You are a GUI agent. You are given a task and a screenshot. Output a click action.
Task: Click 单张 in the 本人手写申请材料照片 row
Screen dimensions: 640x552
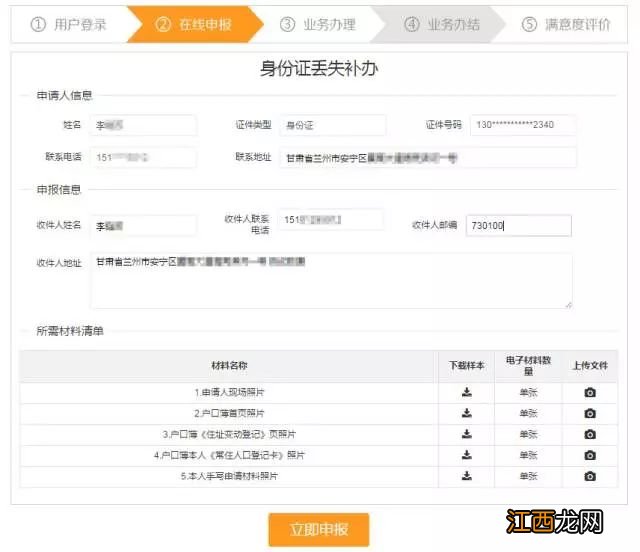(x=528, y=476)
